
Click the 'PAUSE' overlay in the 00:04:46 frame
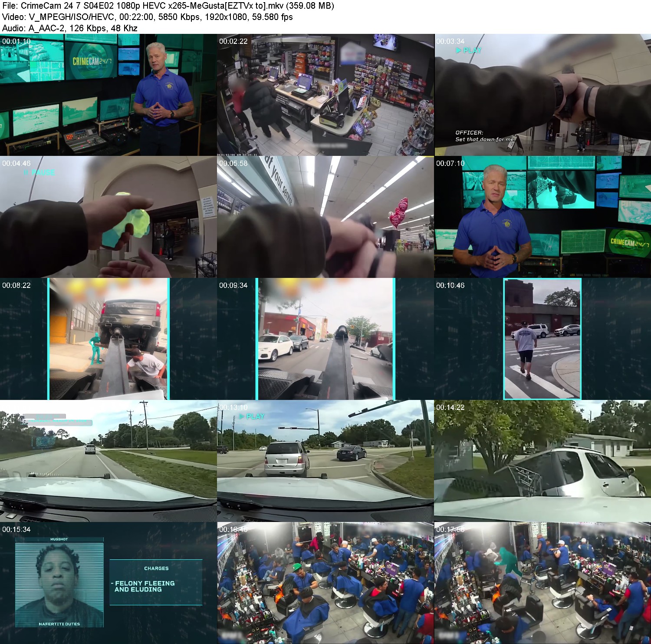coord(39,172)
